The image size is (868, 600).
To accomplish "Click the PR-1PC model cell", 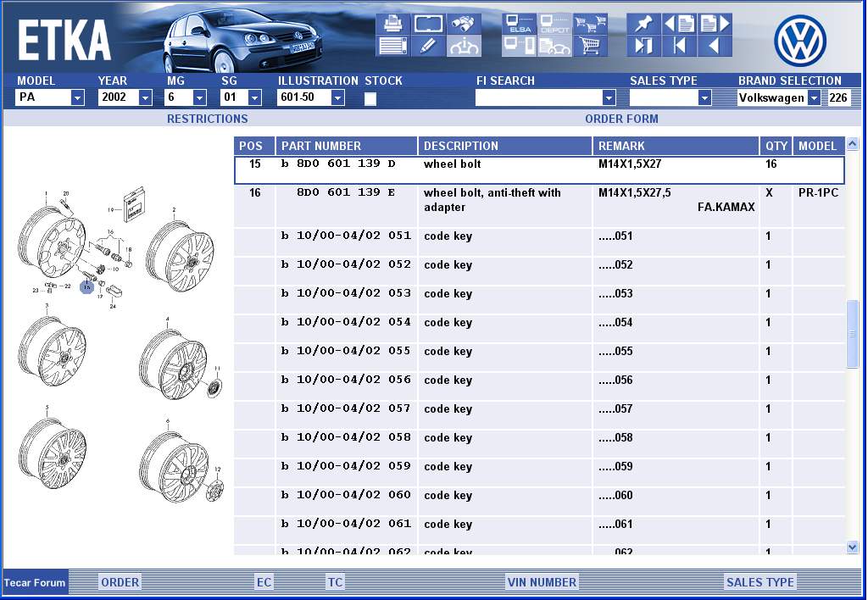I will tap(818, 192).
